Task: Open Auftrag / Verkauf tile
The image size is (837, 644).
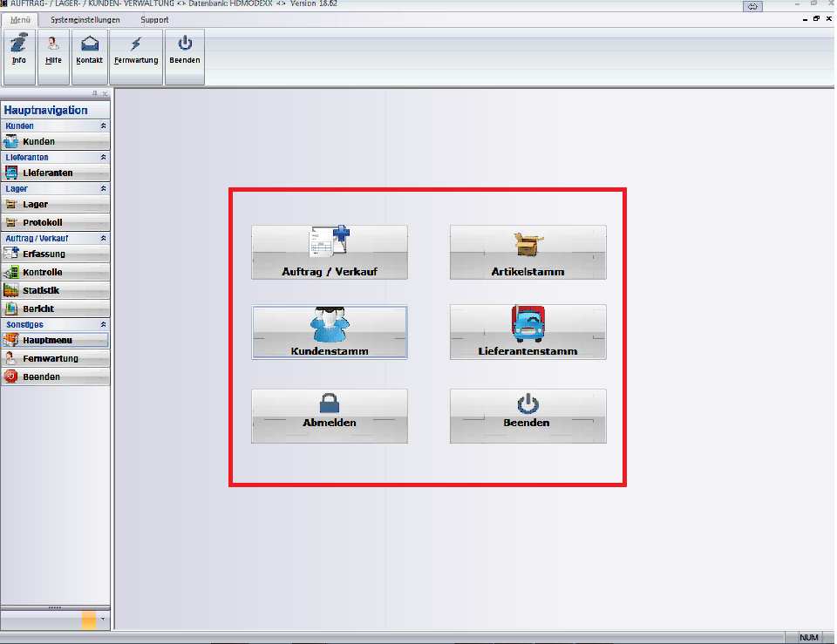Action: click(x=330, y=253)
